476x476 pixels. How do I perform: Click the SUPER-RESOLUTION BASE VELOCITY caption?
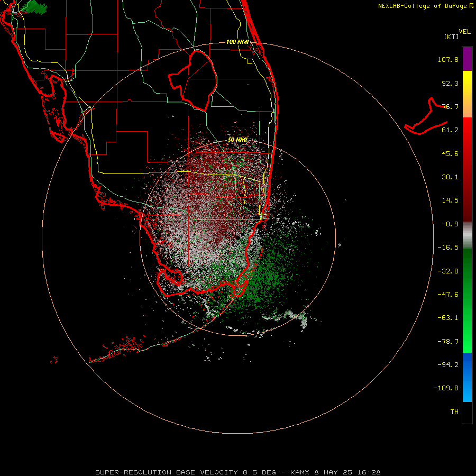tap(167, 472)
